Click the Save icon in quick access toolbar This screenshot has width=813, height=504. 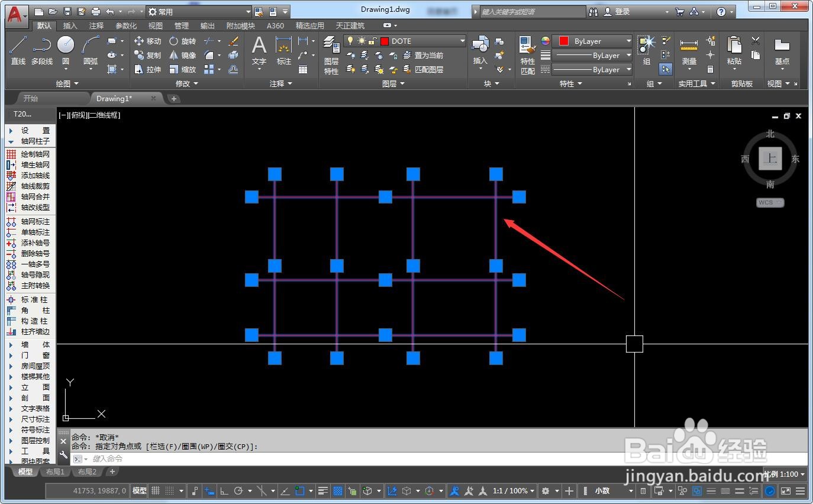point(67,12)
